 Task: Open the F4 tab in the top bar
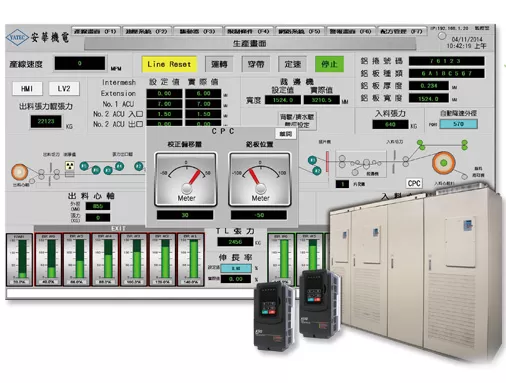click(248, 31)
